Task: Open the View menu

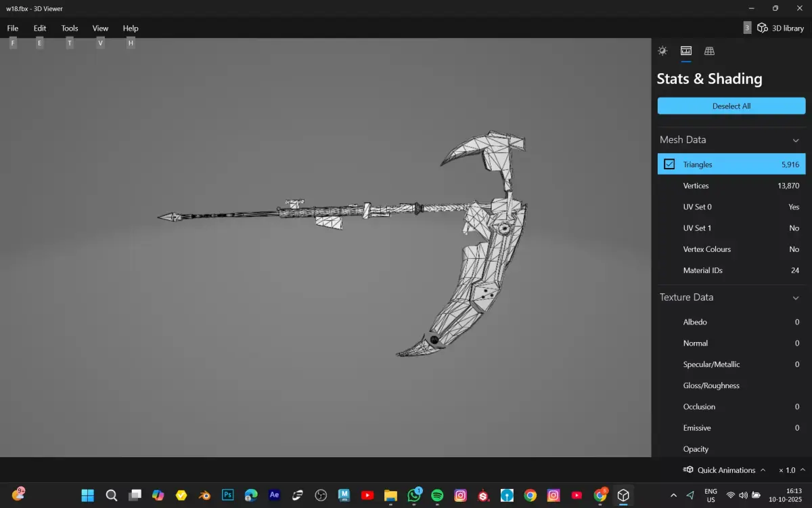Action: 100,28
